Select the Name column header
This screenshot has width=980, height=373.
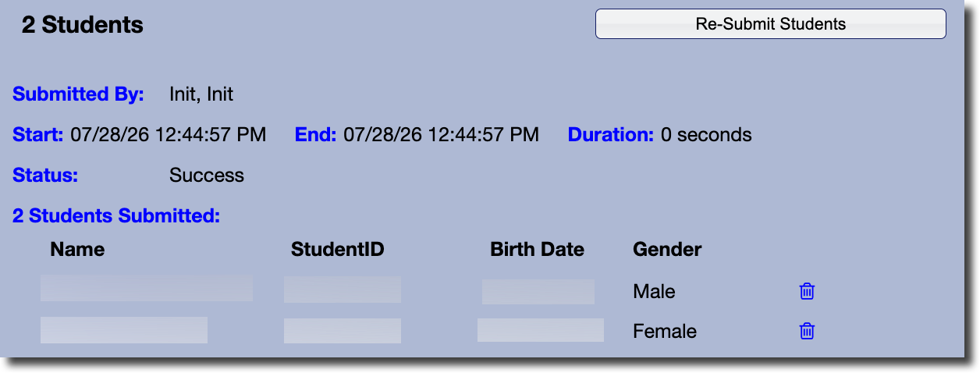[77, 250]
